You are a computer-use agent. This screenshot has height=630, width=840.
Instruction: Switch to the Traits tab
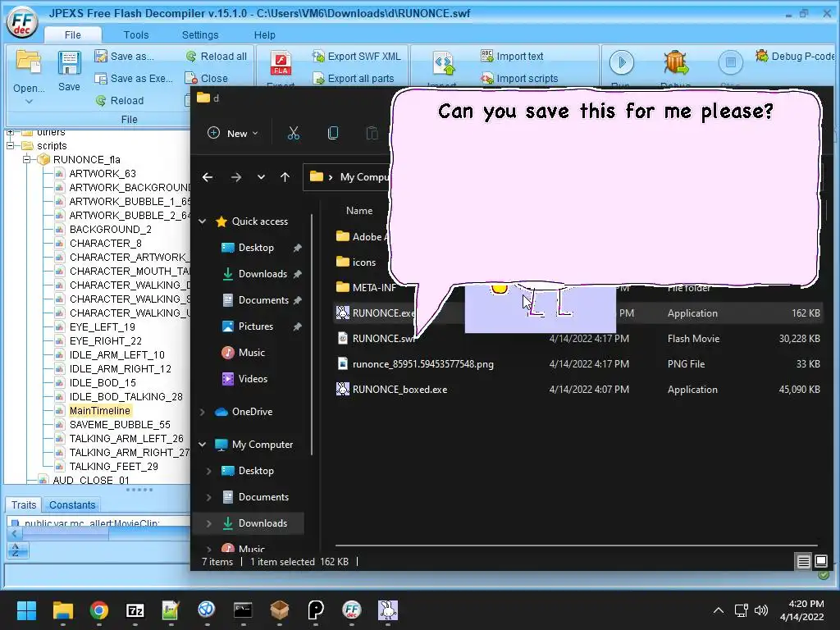coord(24,504)
